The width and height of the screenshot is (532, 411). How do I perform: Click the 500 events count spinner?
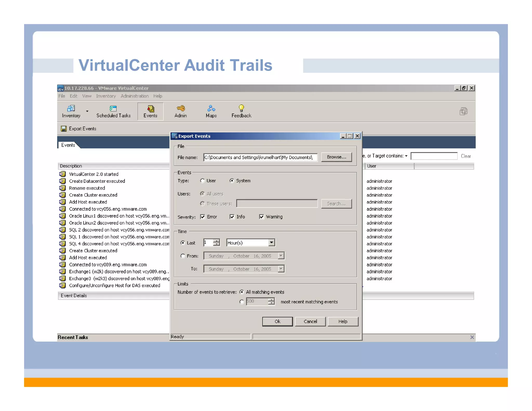271,301
